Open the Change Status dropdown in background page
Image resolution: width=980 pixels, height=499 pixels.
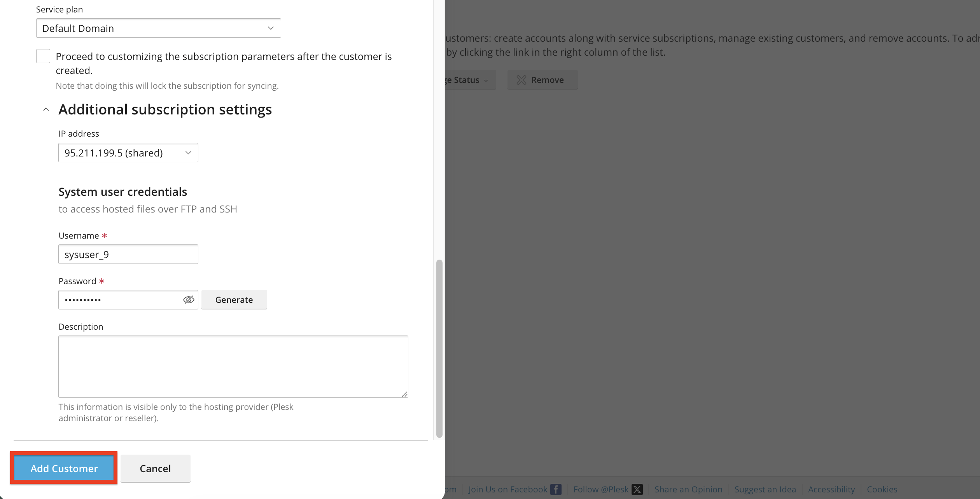tap(470, 80)
